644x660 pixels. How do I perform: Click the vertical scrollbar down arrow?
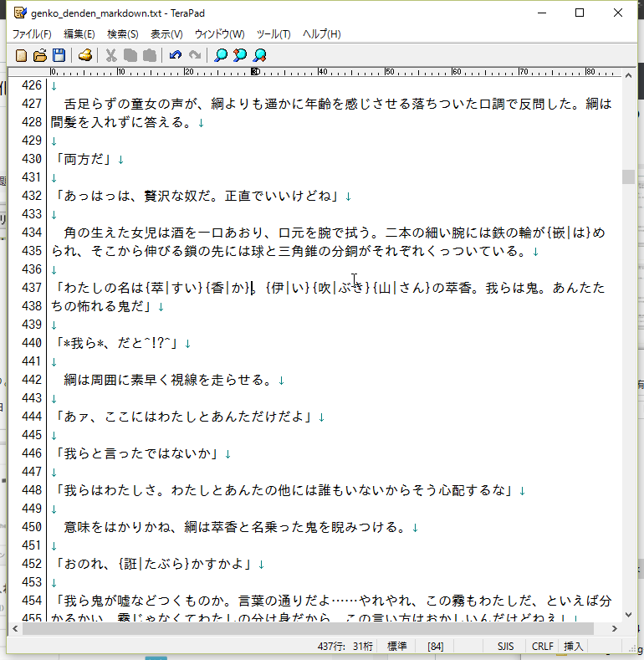click(x=628, y=615)
